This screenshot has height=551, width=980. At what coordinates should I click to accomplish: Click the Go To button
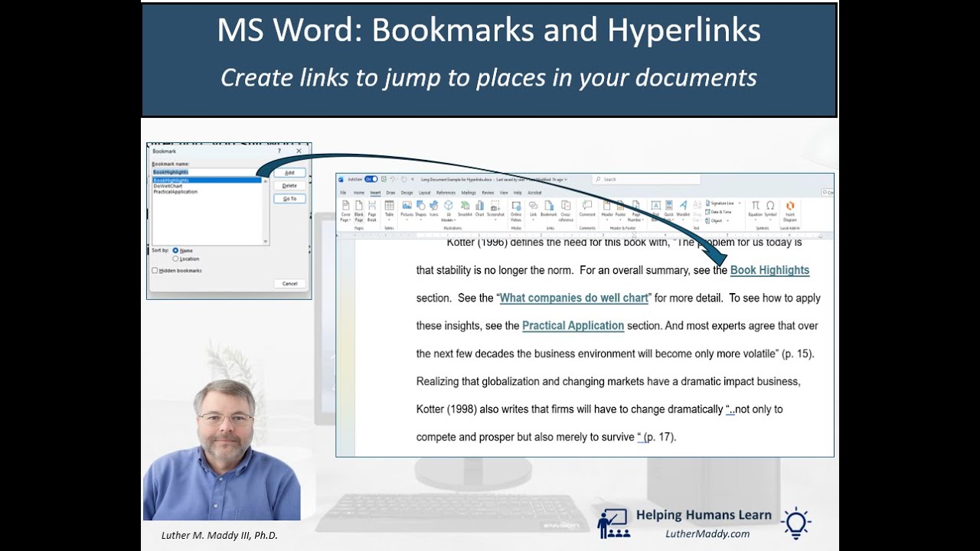[x=289, y=198]
